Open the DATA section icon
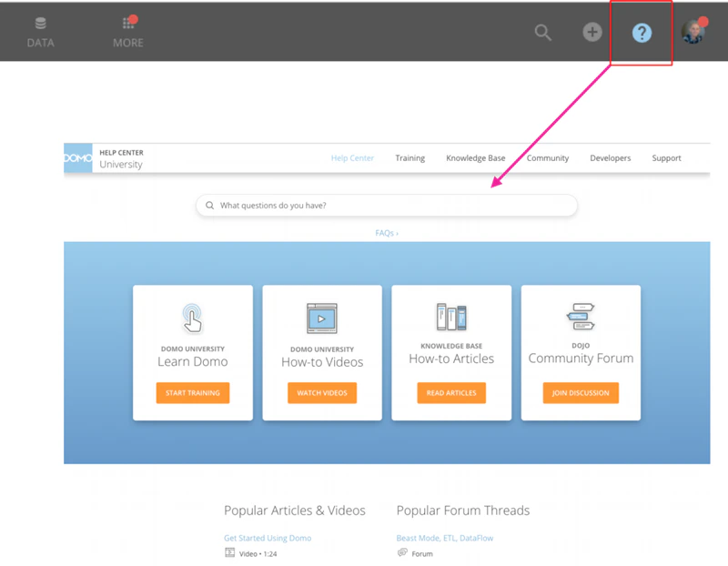 [x=40, y=24]
